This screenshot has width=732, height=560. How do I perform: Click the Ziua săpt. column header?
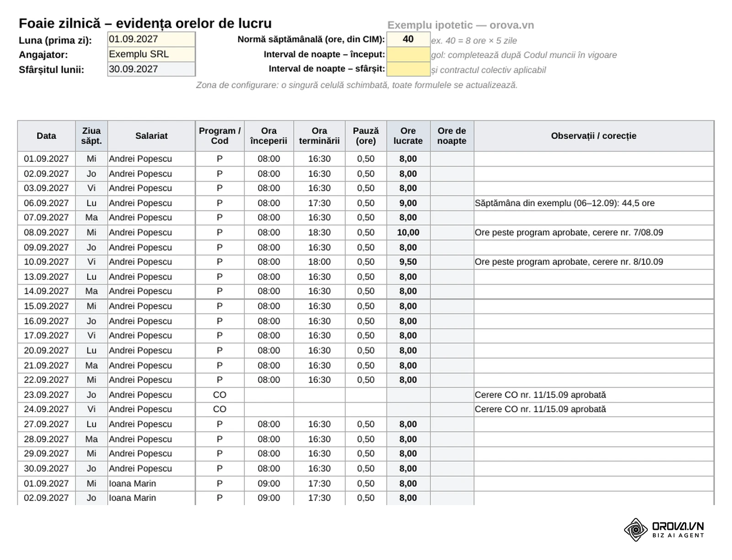(91, 136)
